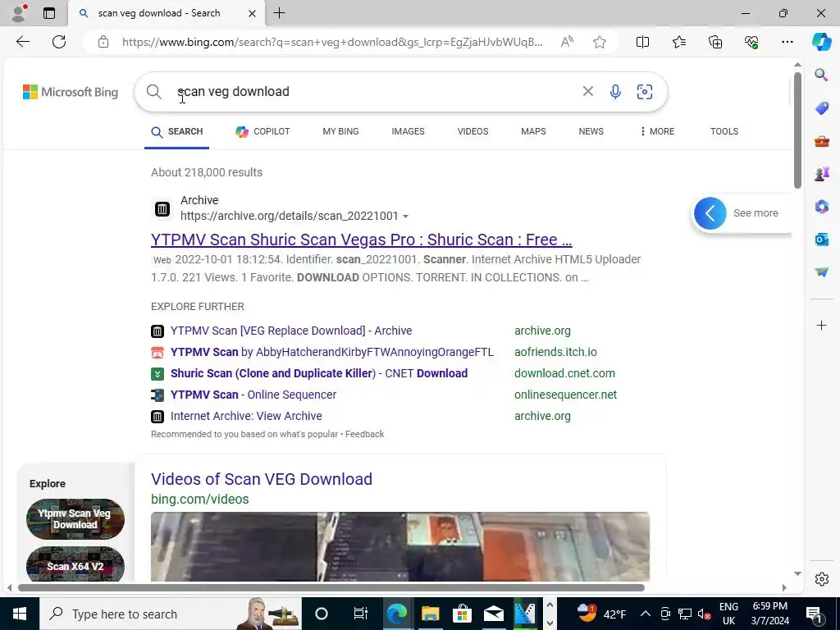Open the Favorites list

point(678,42)
